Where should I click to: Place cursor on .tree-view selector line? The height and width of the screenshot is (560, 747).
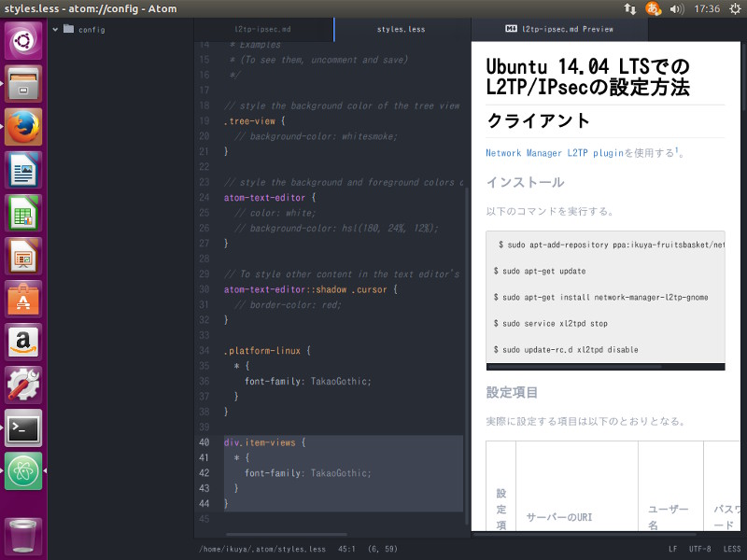[x=254, y=121]
